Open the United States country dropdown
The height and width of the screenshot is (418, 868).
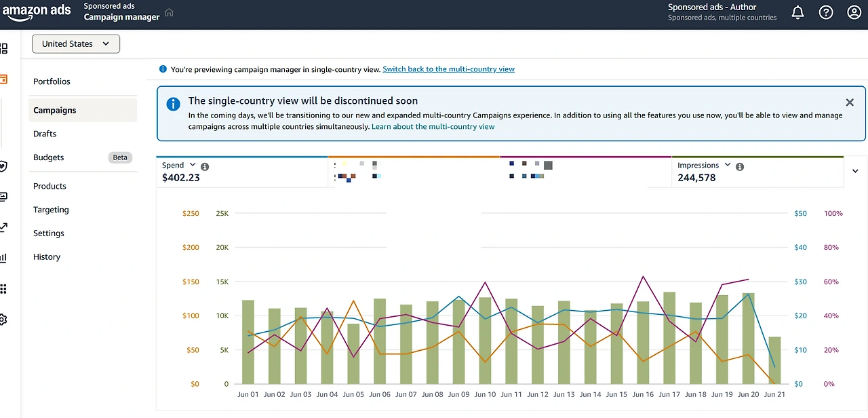pyautogui.click(x=76, y=44)
